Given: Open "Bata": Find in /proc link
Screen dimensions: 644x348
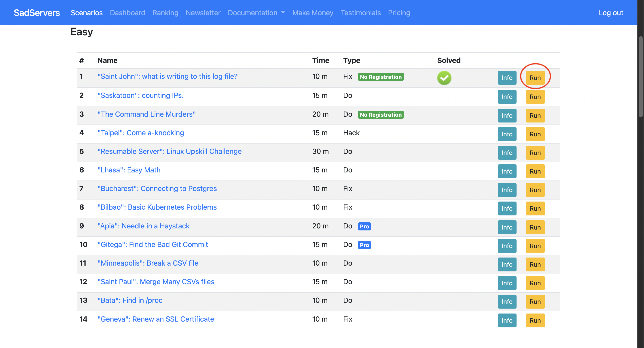Looking at the screenshot, I should (x=130, y=301).
